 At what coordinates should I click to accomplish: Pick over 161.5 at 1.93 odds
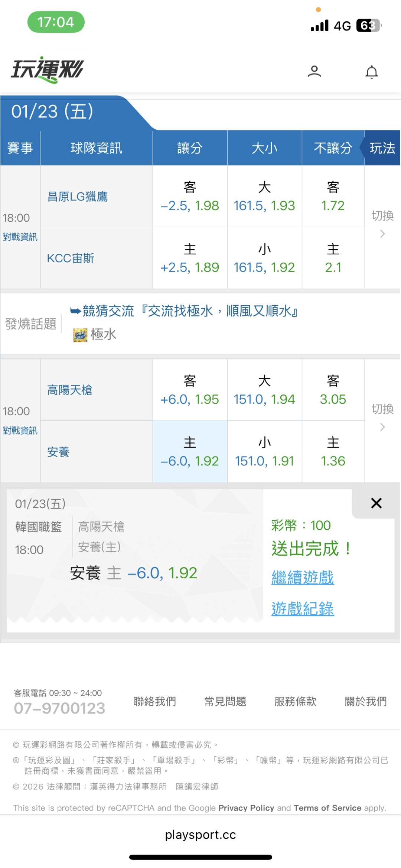pyautogui.click(x=264, y=197)
